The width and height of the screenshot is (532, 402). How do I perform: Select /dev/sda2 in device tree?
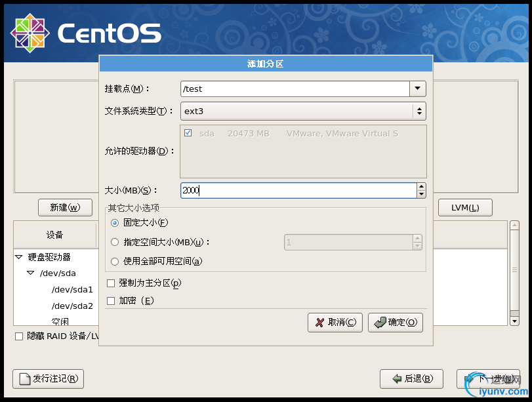tap(72, 306)
